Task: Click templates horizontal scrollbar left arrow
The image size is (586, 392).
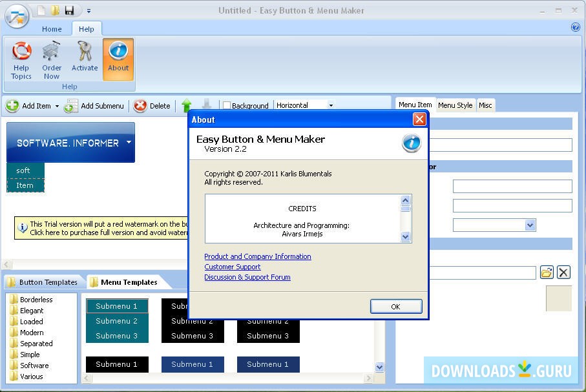Action: click(87, 378)
